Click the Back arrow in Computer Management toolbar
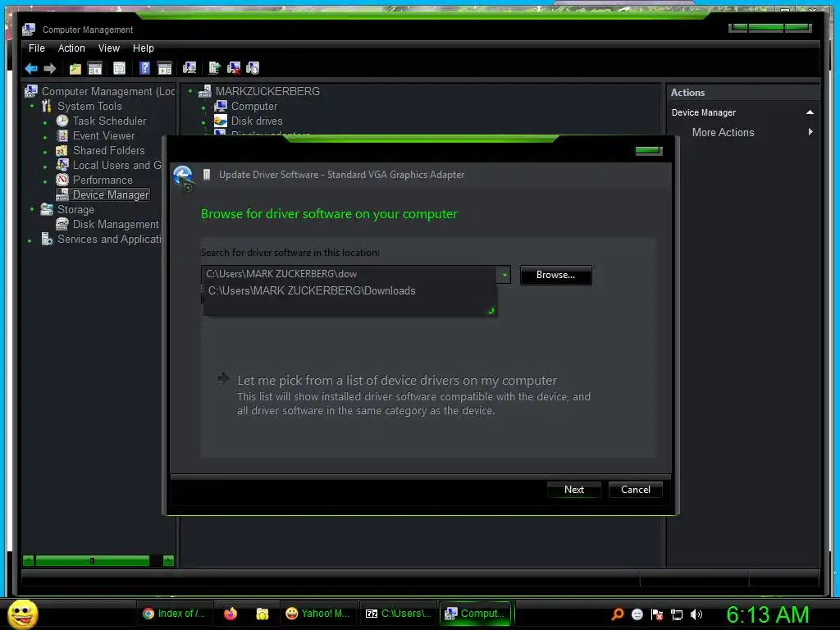840x630 pixels. pyautogui.click(x=31, y=68)
